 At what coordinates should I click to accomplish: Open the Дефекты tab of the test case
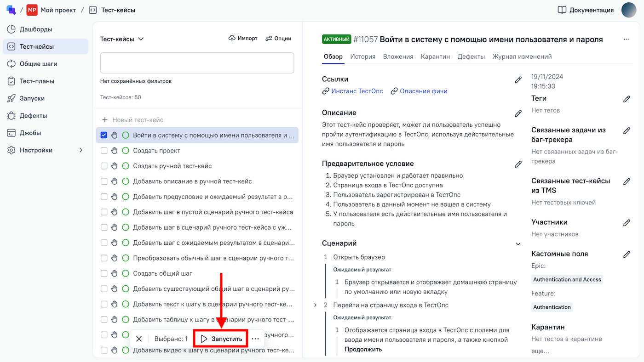pos(471,57)
